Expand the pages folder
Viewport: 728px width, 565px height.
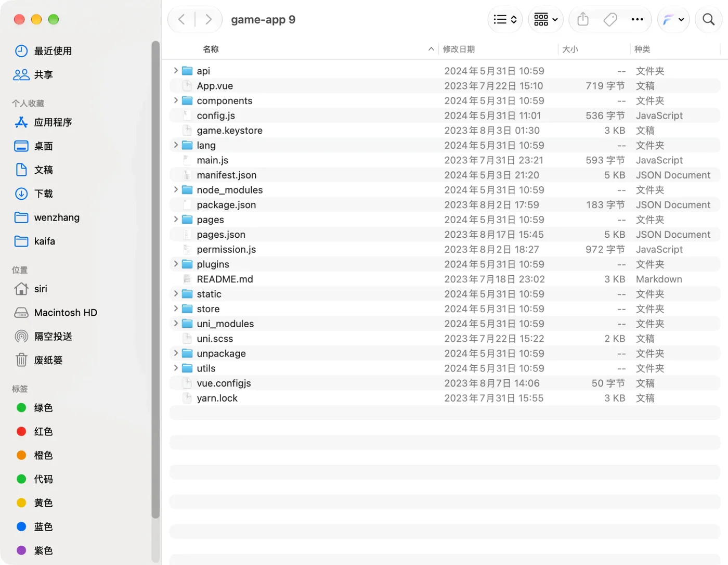pyautogui.click(x=176, y=220)
